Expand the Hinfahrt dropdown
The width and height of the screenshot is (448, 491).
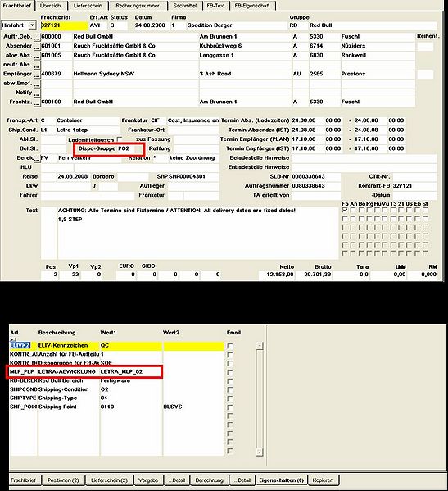tap(32, 25)
